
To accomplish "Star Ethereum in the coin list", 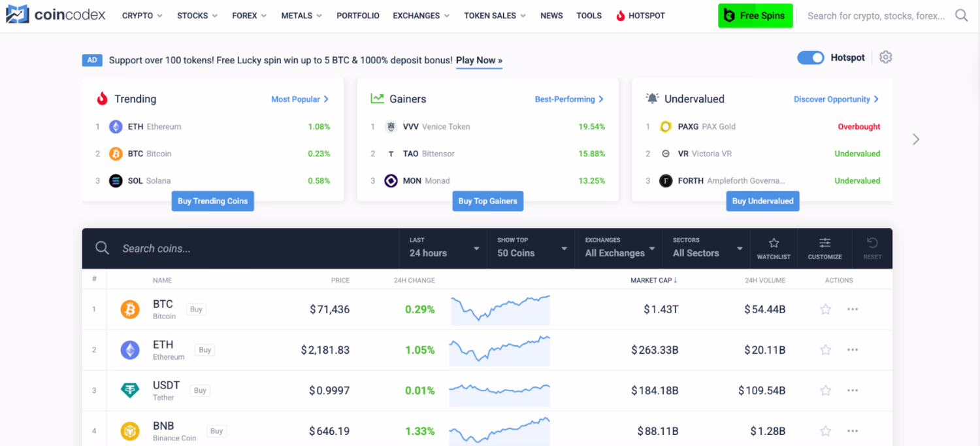I will coord(825,350).
